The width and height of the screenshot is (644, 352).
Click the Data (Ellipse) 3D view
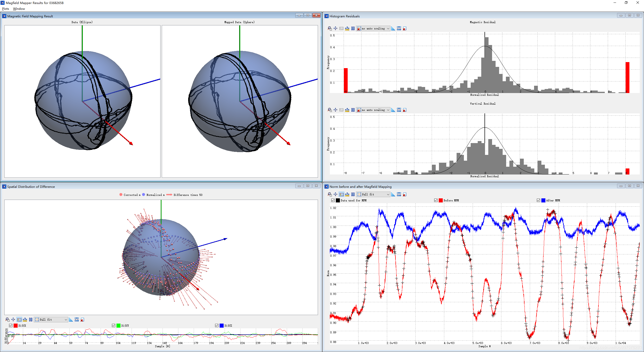point(82,101)
